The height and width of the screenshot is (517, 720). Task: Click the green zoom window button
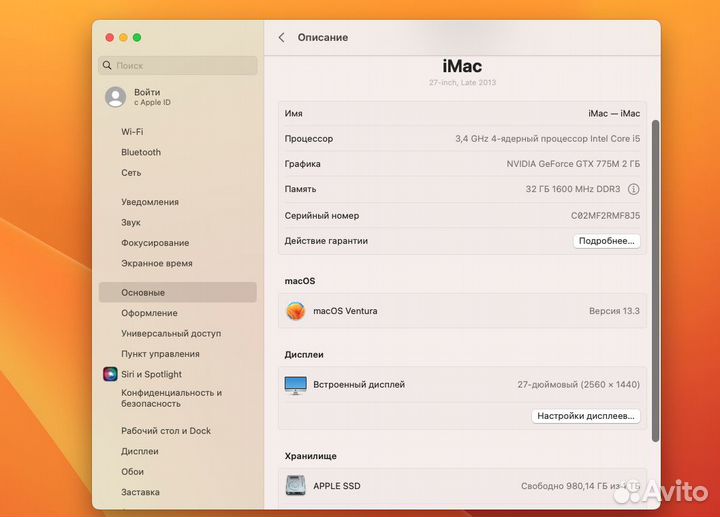coord(137,38)
